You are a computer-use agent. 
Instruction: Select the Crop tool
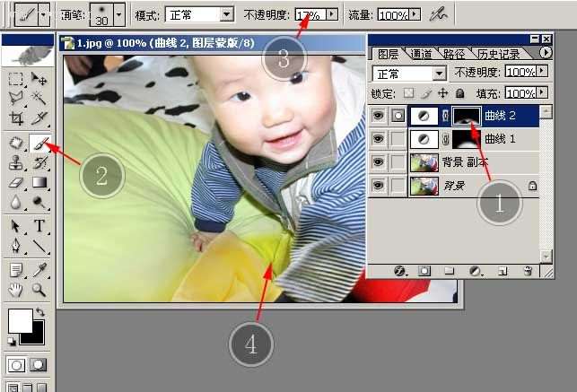click(16, 118)
